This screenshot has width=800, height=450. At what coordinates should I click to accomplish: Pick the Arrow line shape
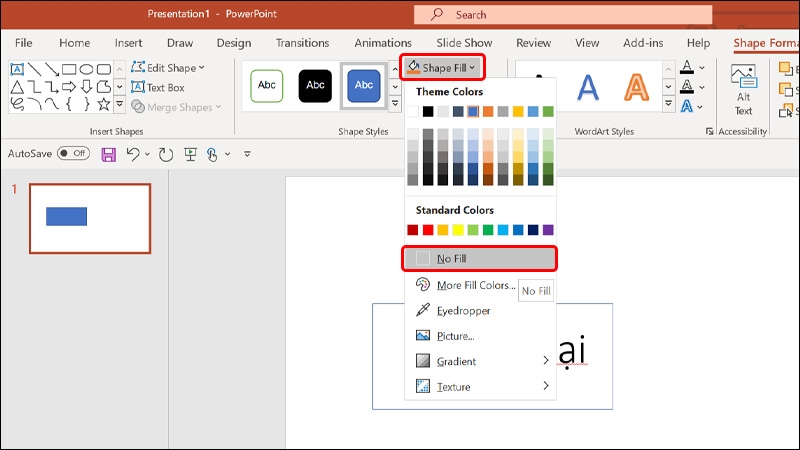point(52,69)
